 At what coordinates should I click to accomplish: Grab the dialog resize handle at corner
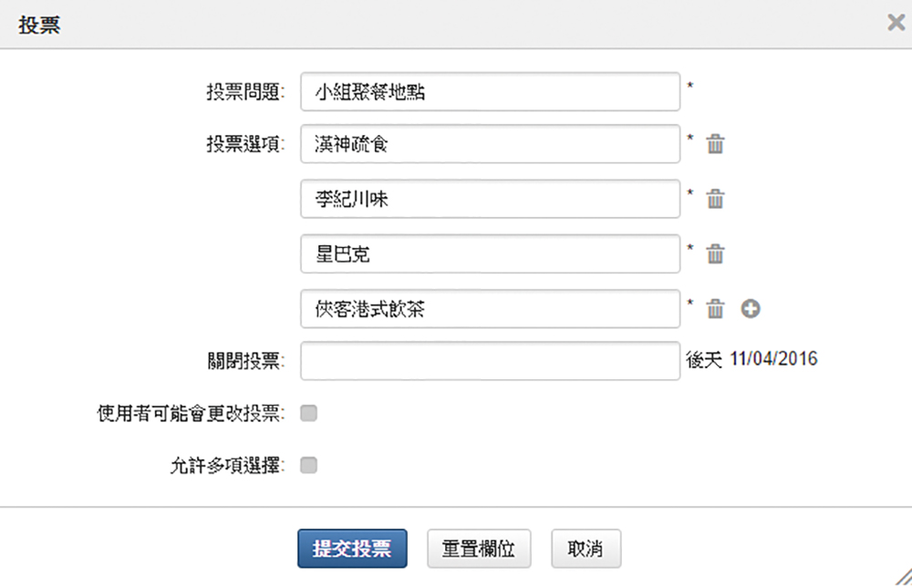(x=903, y=577)
